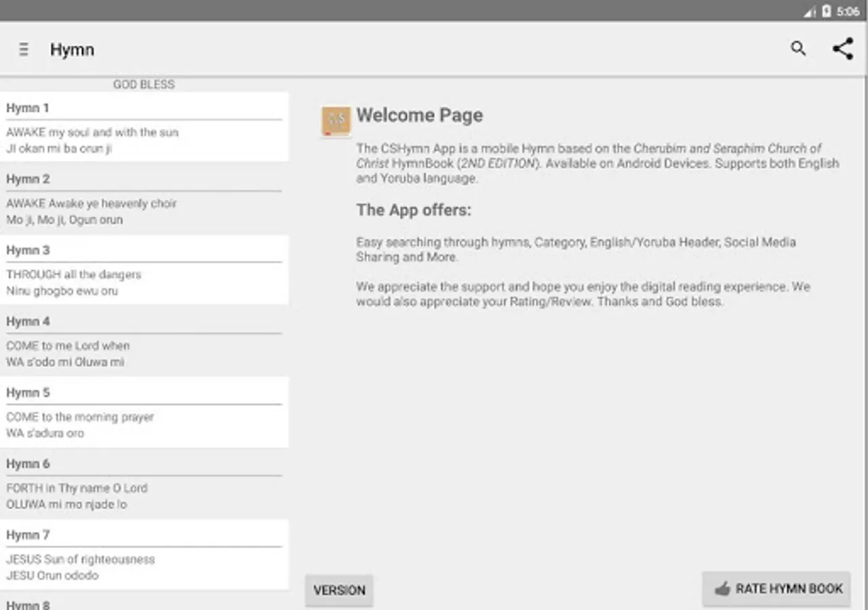Select 'Ninu gbogbo ewu oru'
Image resolution: width=868 pixels, height=610 pixels.
click(x=62, y=291)
